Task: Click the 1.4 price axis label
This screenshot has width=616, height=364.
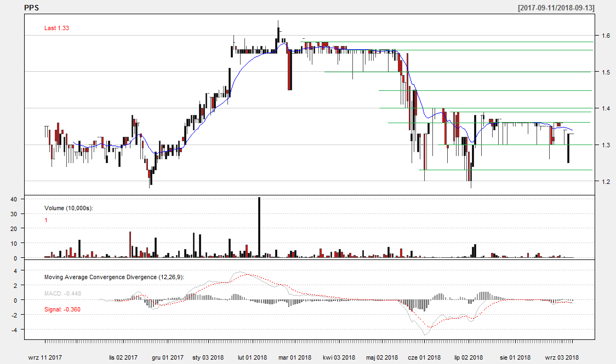Action: click(606, 108)
